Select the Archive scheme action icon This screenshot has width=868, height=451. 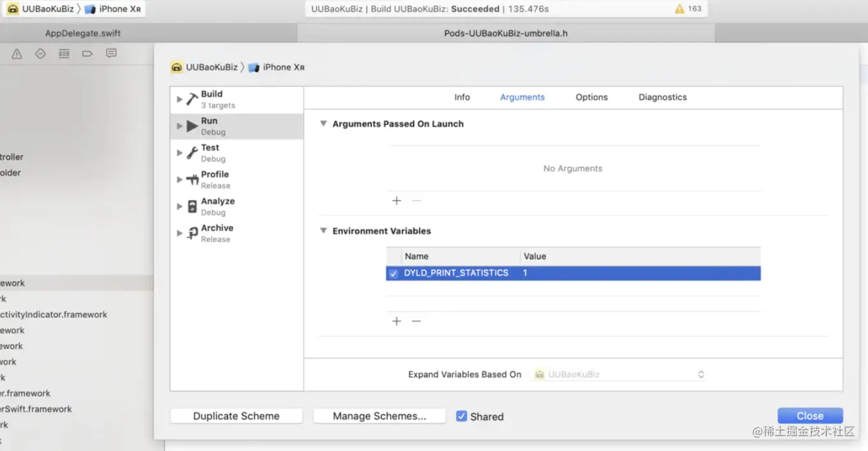point(192,233)
